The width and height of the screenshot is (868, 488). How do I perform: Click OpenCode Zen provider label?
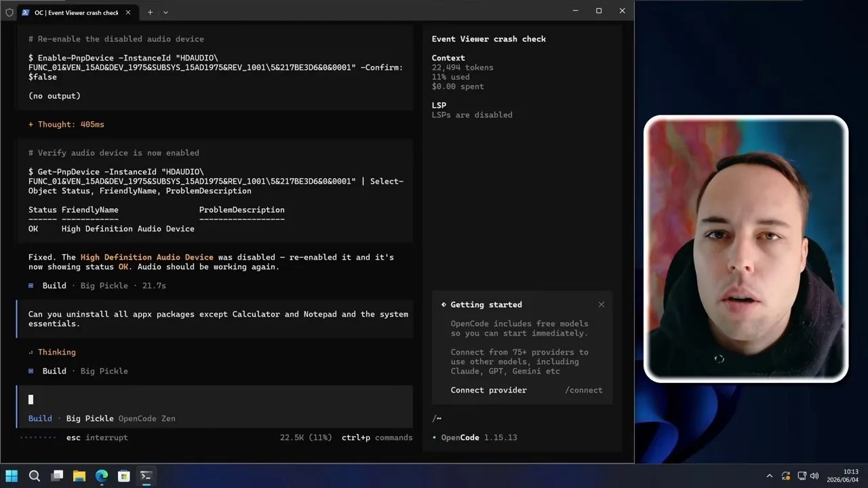coord(146,418)
